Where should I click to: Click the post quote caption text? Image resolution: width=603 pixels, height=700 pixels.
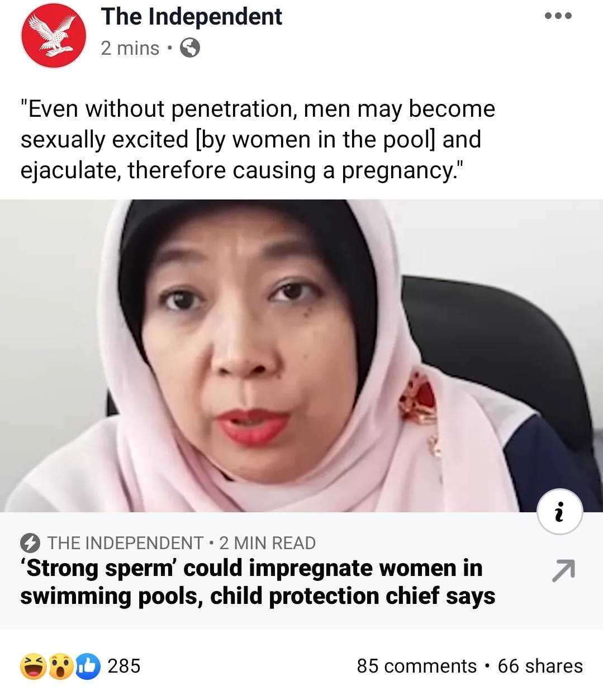click(258, 140)
